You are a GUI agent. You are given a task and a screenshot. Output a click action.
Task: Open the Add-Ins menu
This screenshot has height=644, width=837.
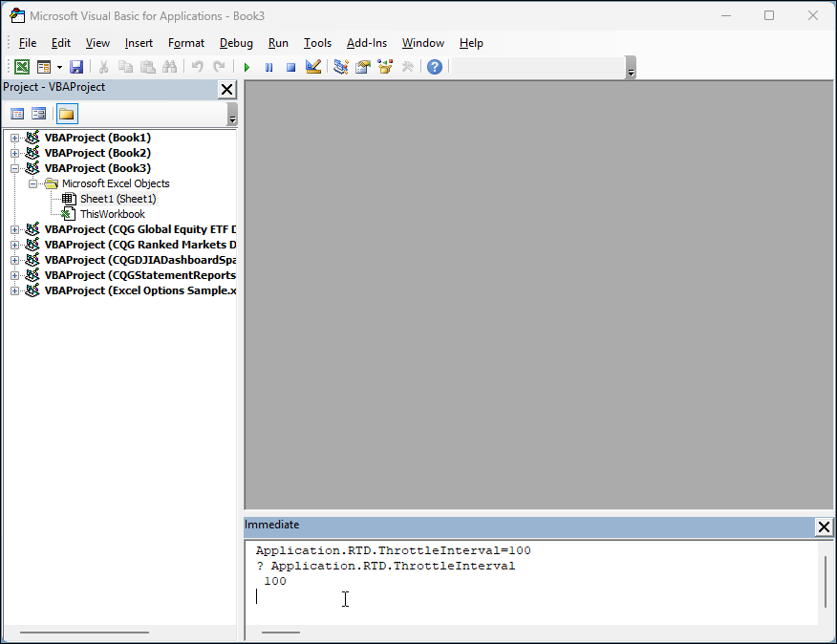(x=367, y=43)
